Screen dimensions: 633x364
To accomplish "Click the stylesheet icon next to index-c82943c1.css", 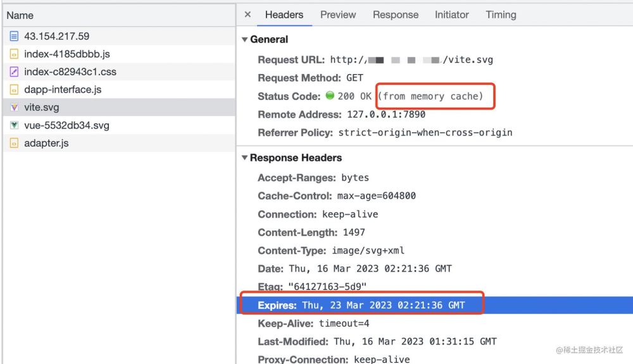I will (x=14, y=72).
